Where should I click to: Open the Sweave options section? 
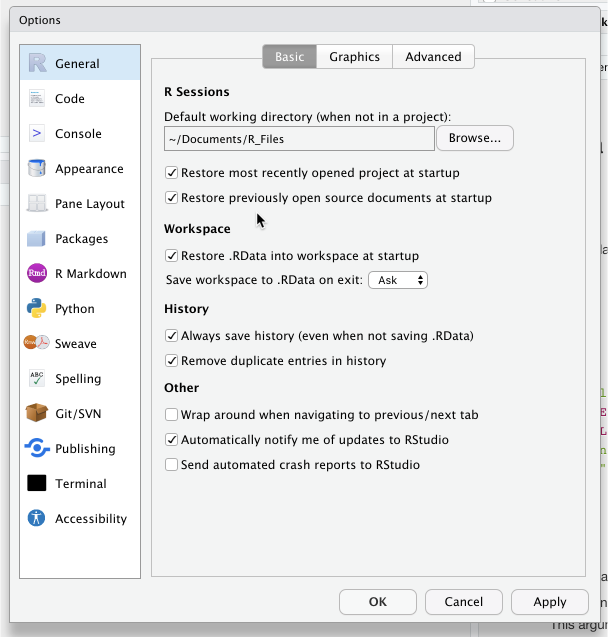point(80,343)
